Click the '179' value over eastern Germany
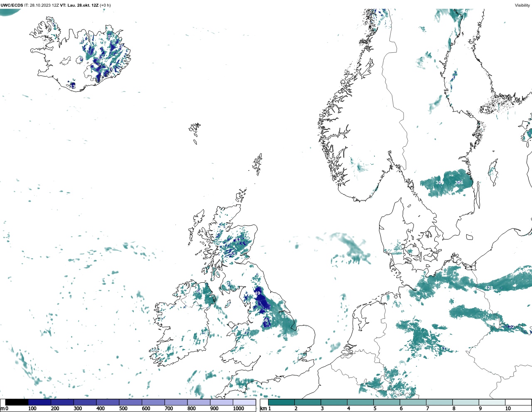Screen dimensions: 532x412 click(x=444, y=348)
